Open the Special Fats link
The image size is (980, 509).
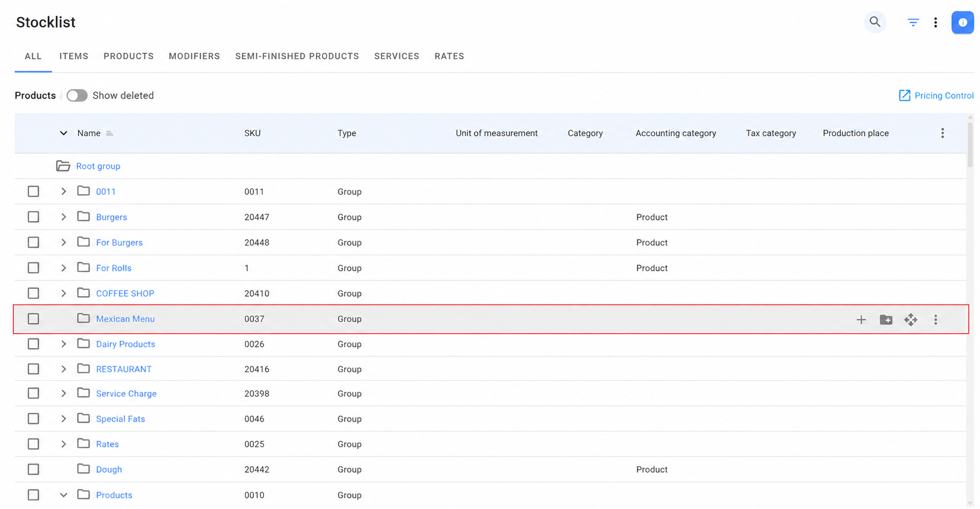pyautogui.click(x=121, y=419)
